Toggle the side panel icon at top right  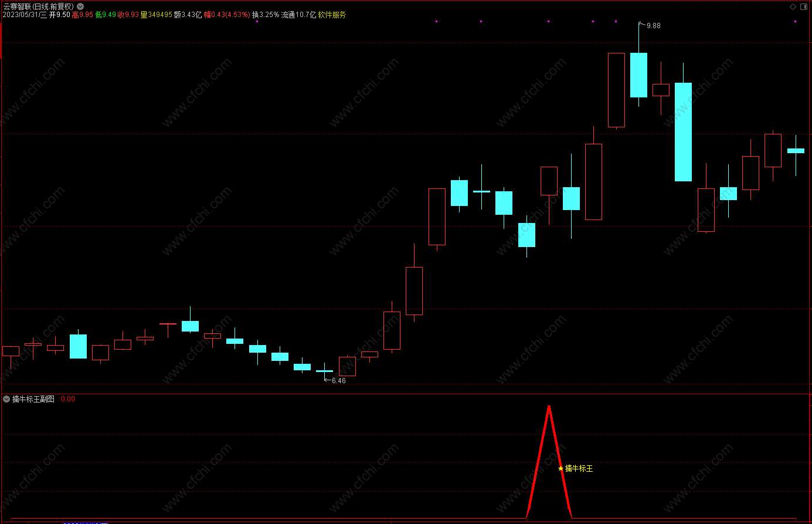point(804,6)
